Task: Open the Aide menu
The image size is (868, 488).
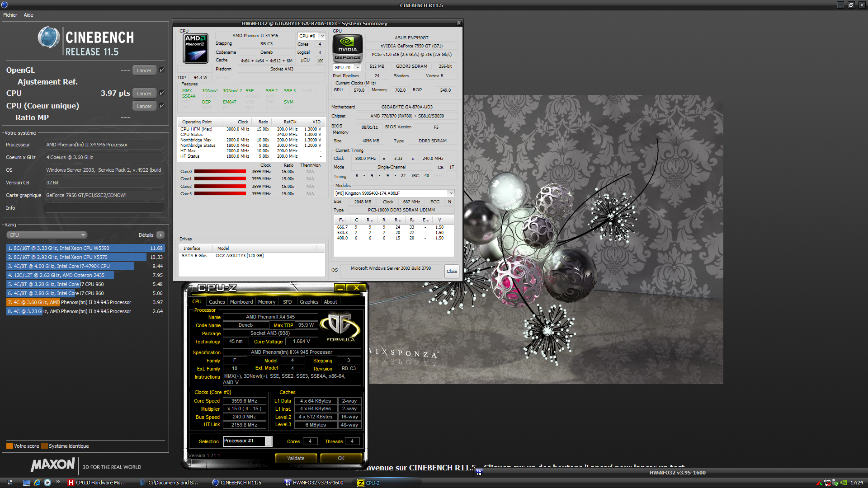Action: point(28,15)
